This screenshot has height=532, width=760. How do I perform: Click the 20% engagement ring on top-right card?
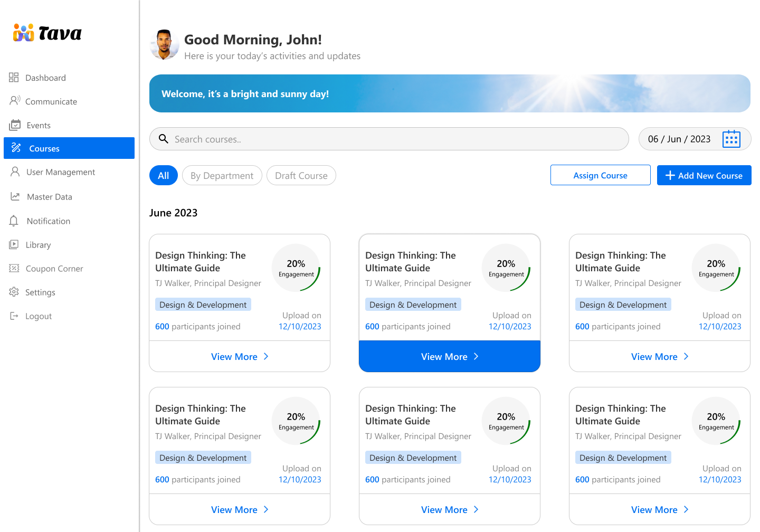pyautogui.click(x=716, y=268)
